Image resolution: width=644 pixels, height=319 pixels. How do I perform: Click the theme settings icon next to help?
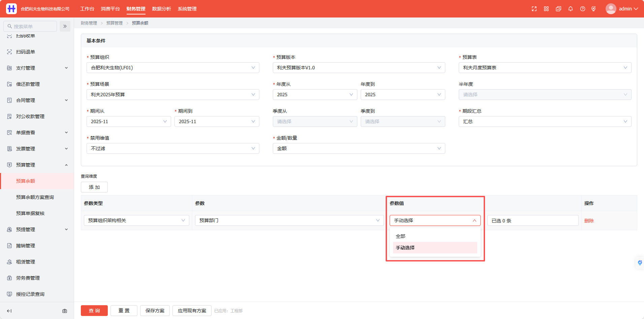tap(593, 9)
